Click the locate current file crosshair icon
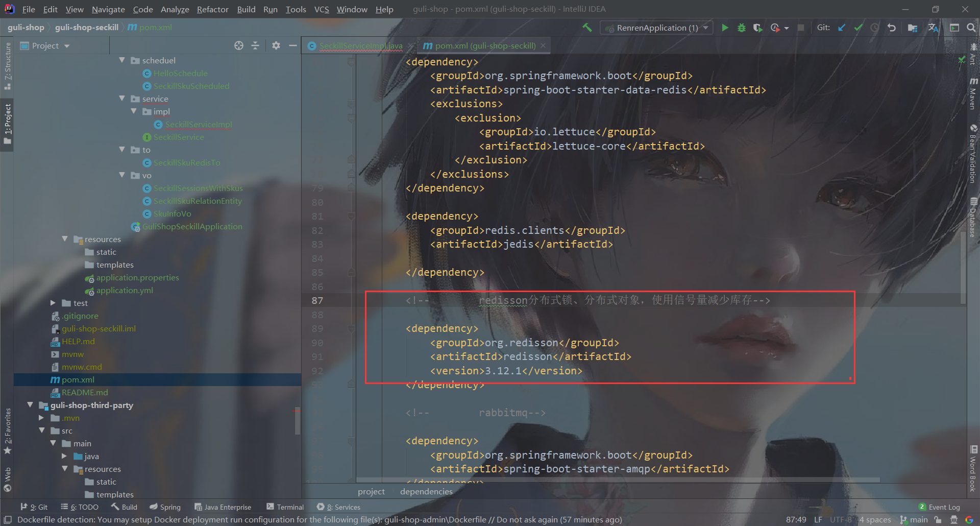The image size is (980, 526). coord(239,45)
